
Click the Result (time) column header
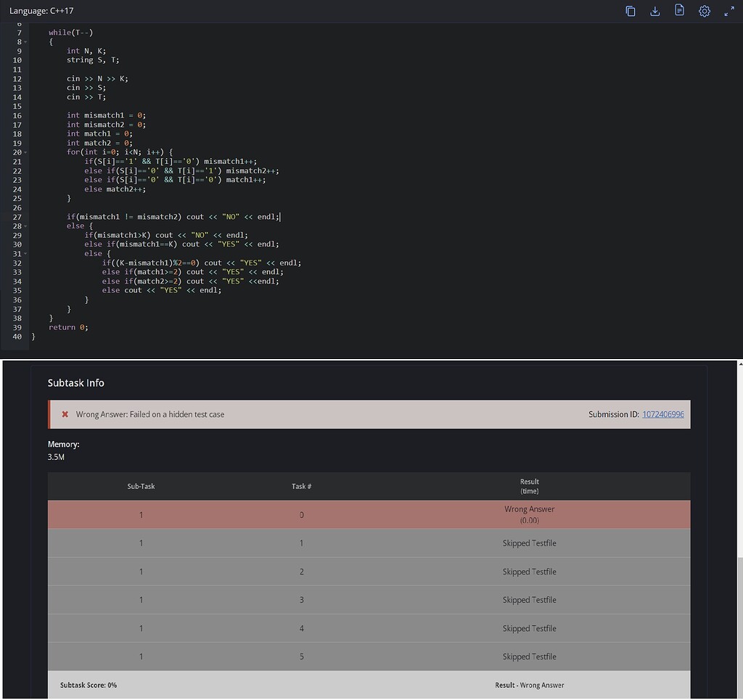529,486
